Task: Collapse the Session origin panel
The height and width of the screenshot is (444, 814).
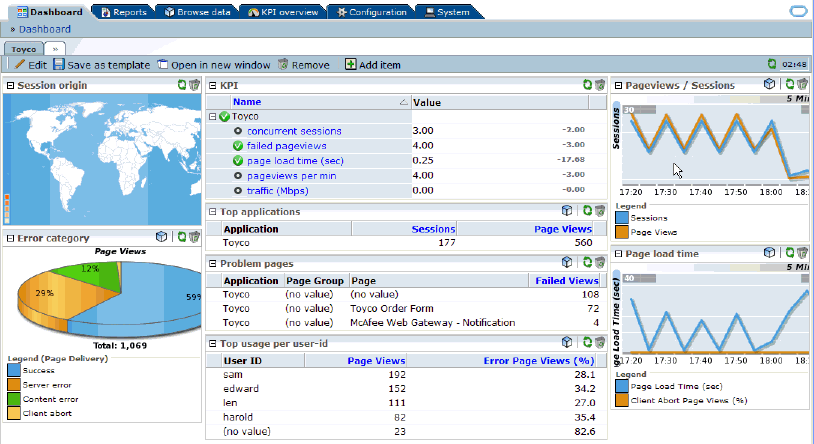Action: (x=10, y=86)
